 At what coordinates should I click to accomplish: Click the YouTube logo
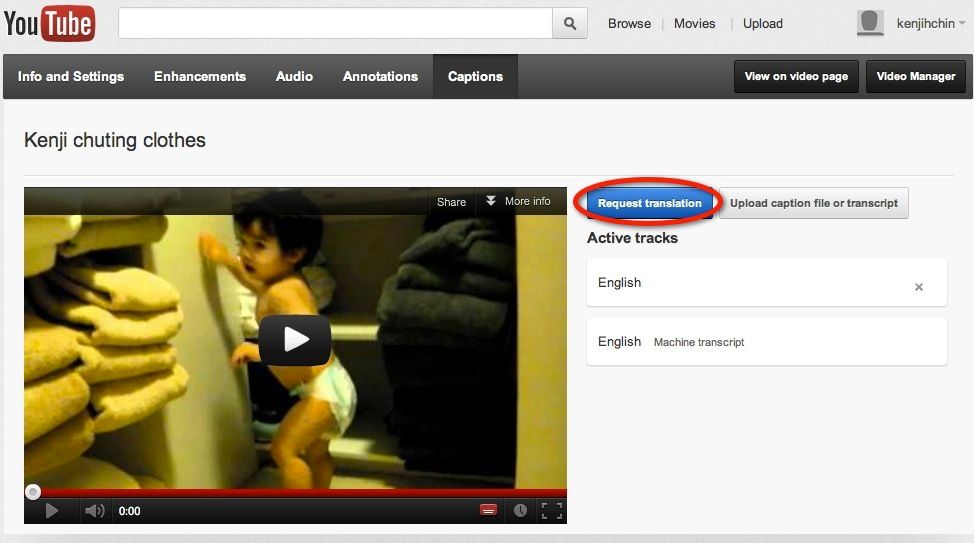coord(49,23)
